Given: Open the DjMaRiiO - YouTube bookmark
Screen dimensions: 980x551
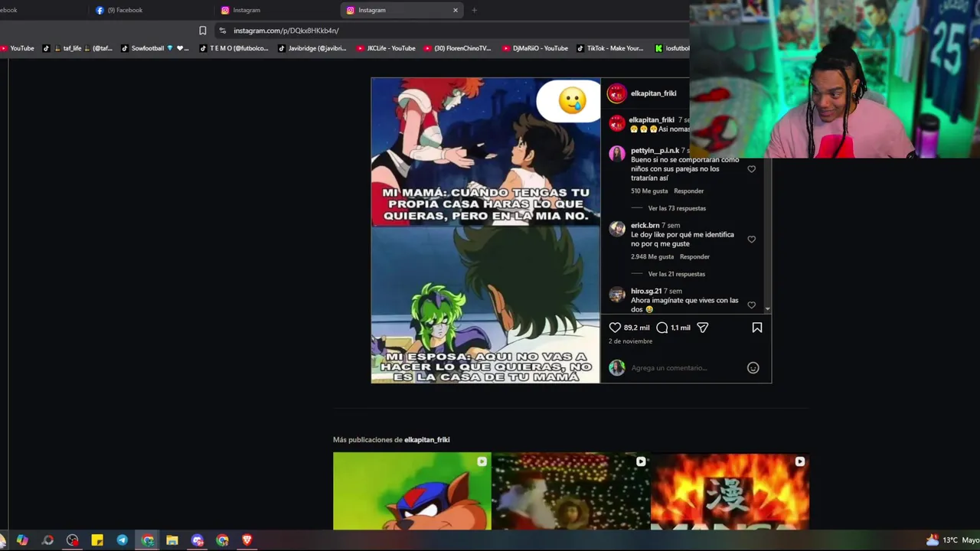Looking at the screenshot, I should click(x=535, y=48).
